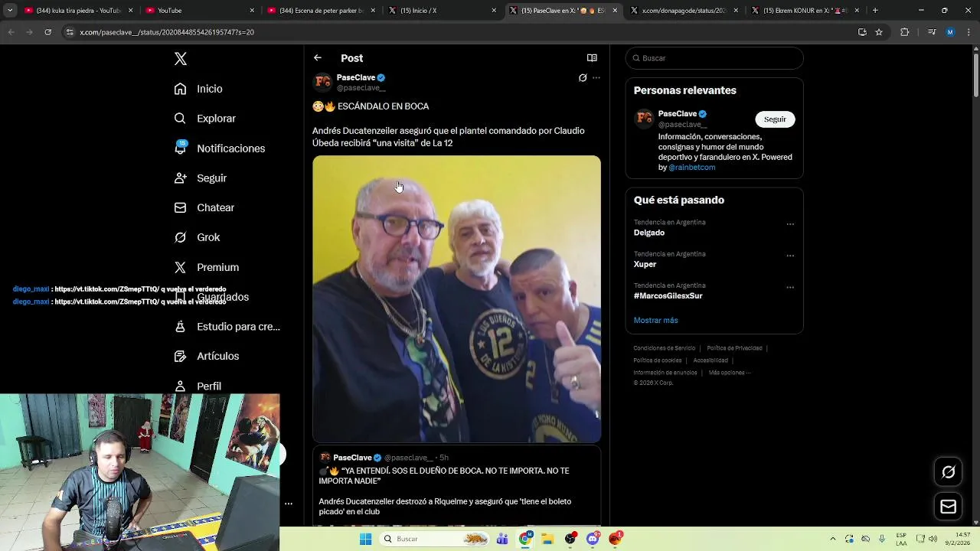
Task: Switch to the YouTube tab
Action: pos(199,11)
